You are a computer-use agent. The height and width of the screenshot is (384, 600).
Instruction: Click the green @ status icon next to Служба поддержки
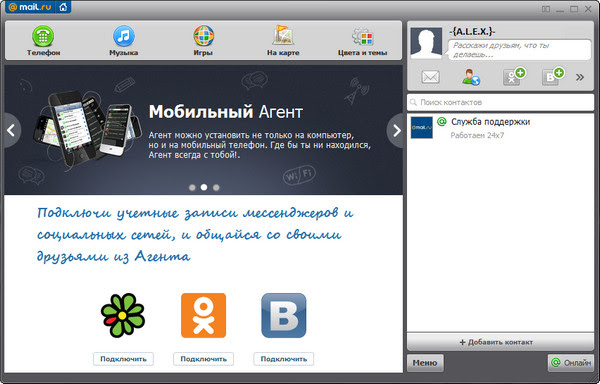442,122
